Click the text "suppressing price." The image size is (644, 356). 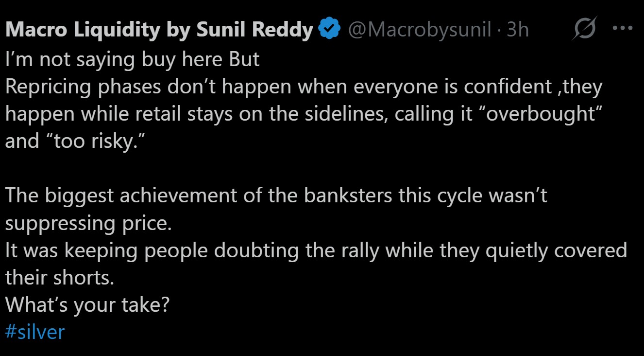(x=89, y=223)
